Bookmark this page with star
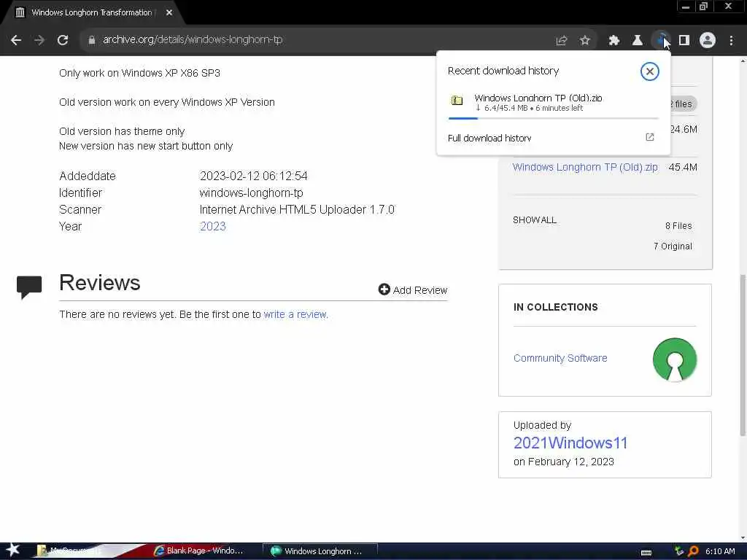Image resolution: width=747 pixels, height=560 pixels. (x=585, y=41)
